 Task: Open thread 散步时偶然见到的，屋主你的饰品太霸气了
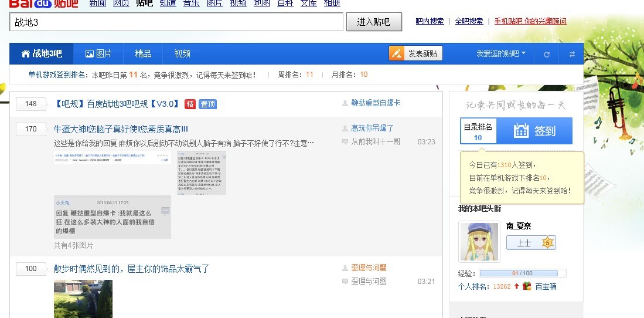click(131, 269)
